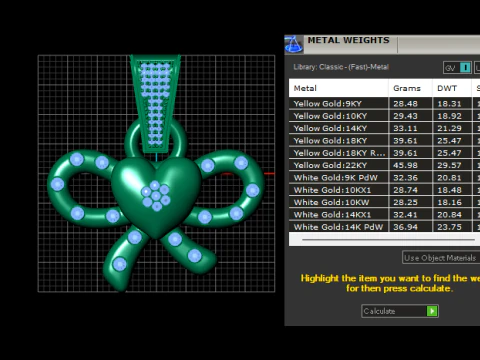
Task: Select the Yellow Gold:22KY row
Action: (384, 165)
